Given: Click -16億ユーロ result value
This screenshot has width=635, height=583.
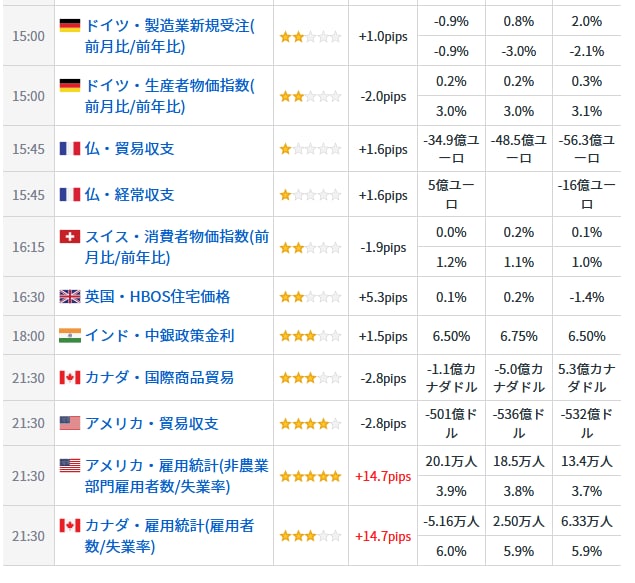Looking at the screenshot, I should (587, 195).
